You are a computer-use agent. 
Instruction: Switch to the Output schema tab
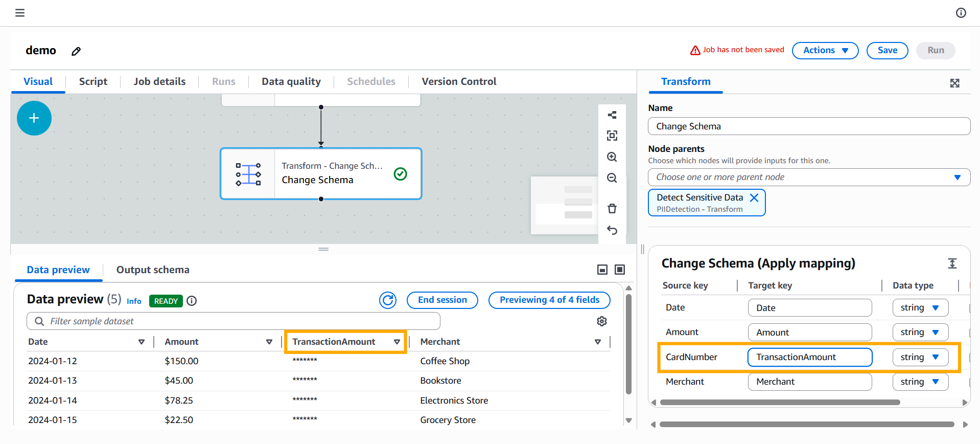coord(153,270)
